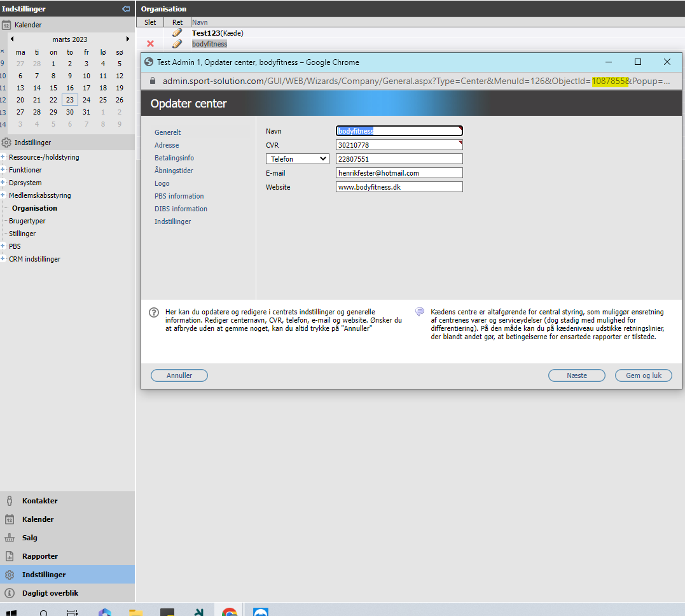
Task: Select March 15 in the calendar
Action: pyautogui.click(x=53, y=87)
